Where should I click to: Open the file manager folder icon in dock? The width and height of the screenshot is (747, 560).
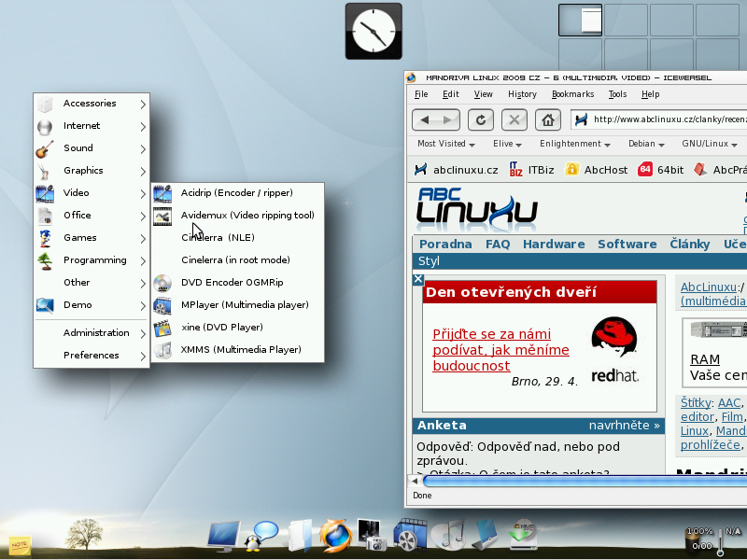300,536
